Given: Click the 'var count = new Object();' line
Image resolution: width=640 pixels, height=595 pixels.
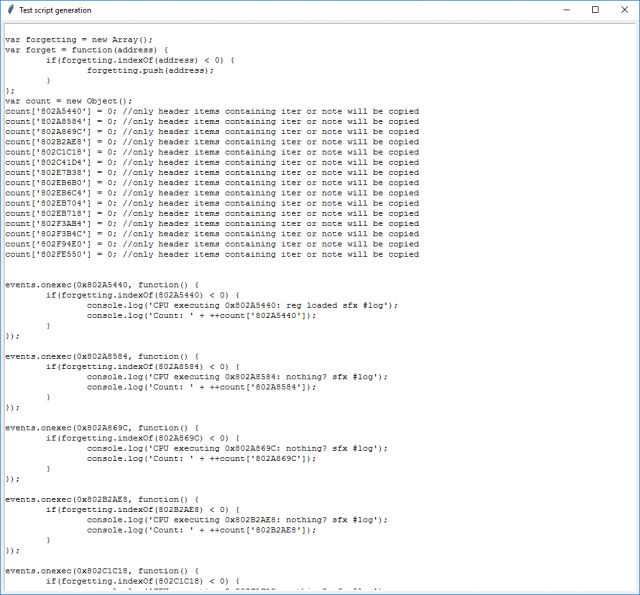Looking at the screenshot, I should tap(68, 100).
